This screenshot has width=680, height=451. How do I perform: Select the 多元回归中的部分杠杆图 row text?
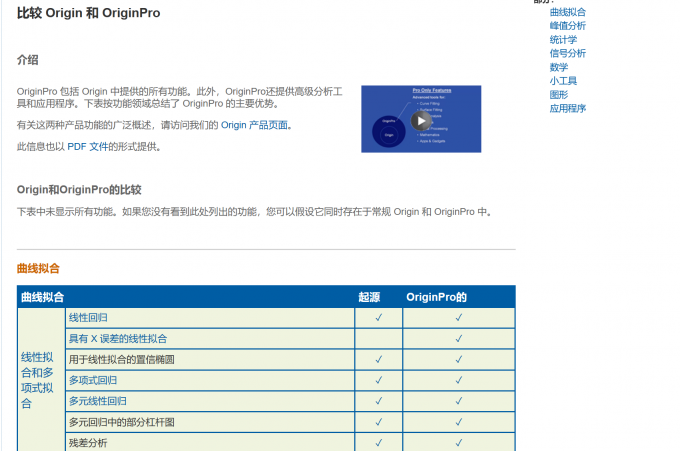pyautogui.click(x=121, y=422)
